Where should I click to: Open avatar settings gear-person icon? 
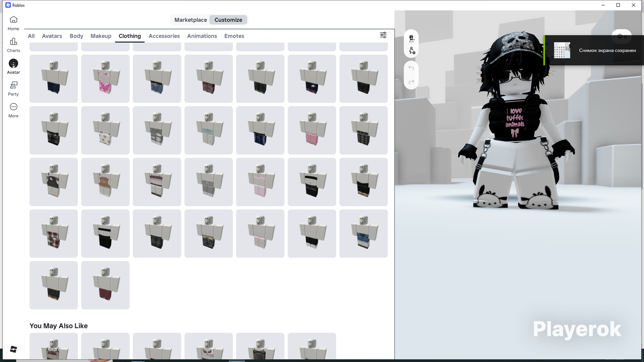(411, 51)
